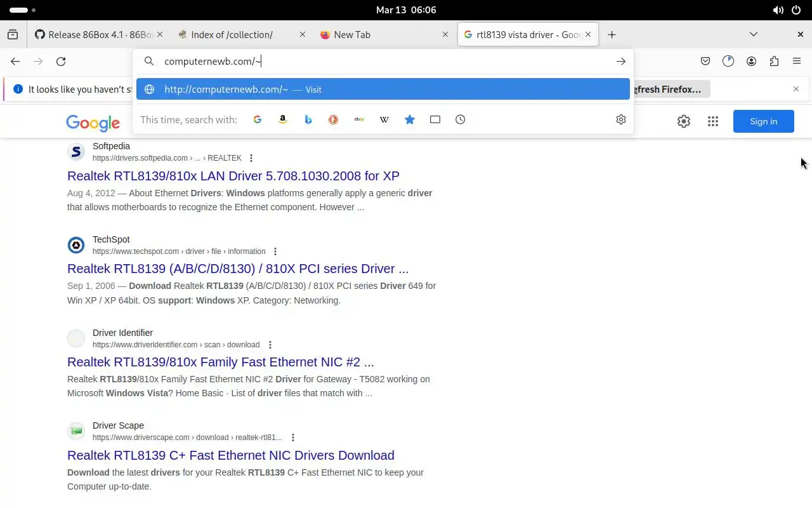Screen dimensions: 812x508
Task: Dismiss the notification bar
Action: [x=796, y=90]
